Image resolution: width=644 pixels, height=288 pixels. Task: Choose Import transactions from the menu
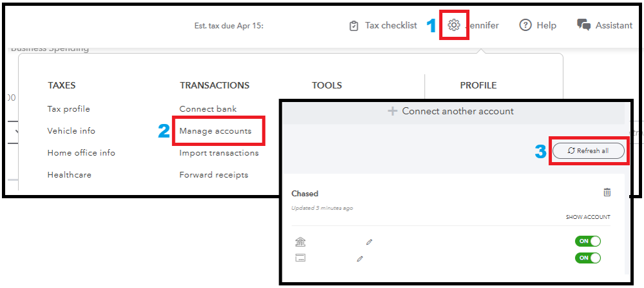coord(219,153)
